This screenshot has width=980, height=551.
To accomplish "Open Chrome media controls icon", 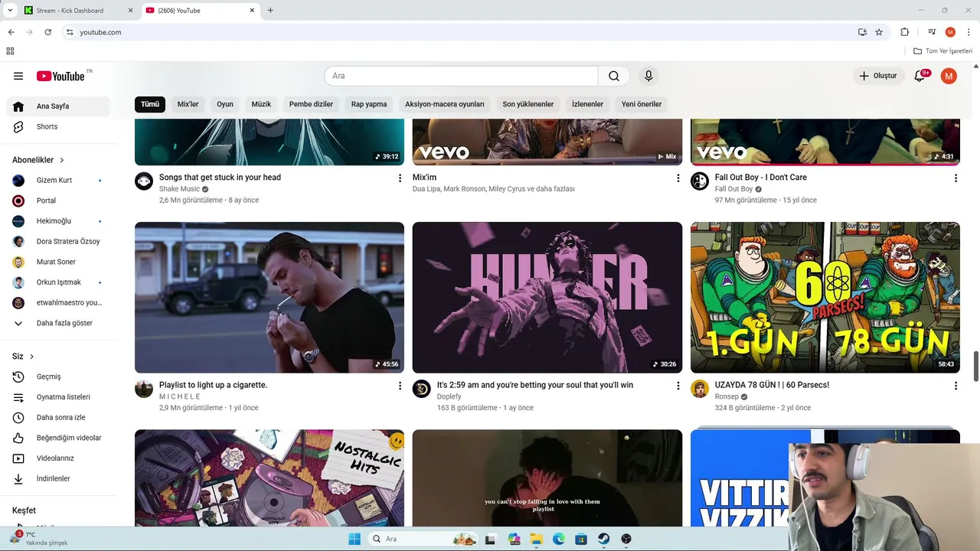I will coord(932,32).
